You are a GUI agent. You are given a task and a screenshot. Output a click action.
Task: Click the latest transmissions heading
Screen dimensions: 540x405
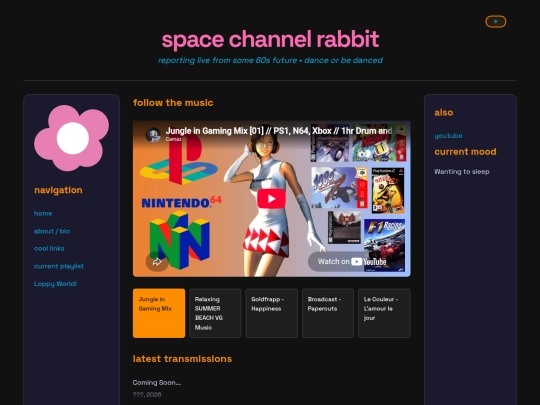(x=182, y=359)
